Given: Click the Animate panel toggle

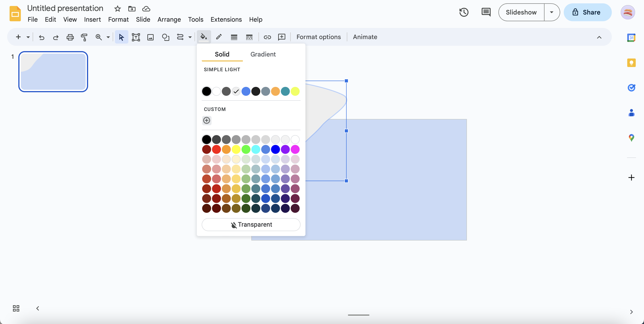Looking at the screenshot, I should point(365,37).
